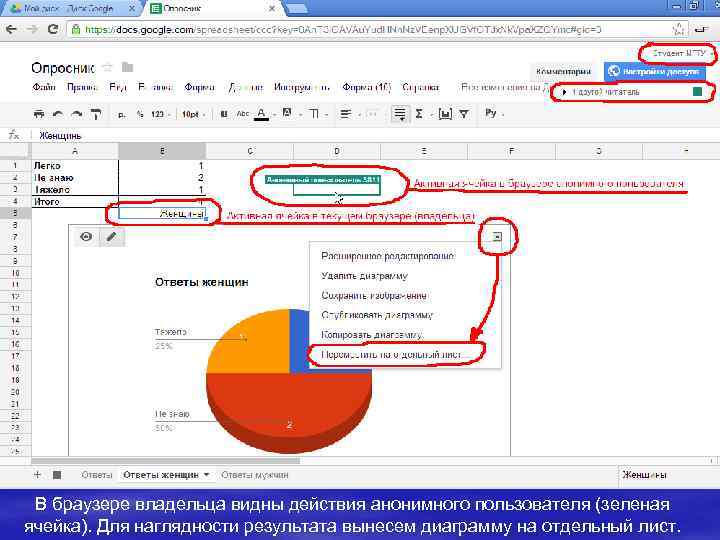Screen dimensions: 720x540
Task: Open the functions sigma dropdown
Action: click(x=419, y=114)
